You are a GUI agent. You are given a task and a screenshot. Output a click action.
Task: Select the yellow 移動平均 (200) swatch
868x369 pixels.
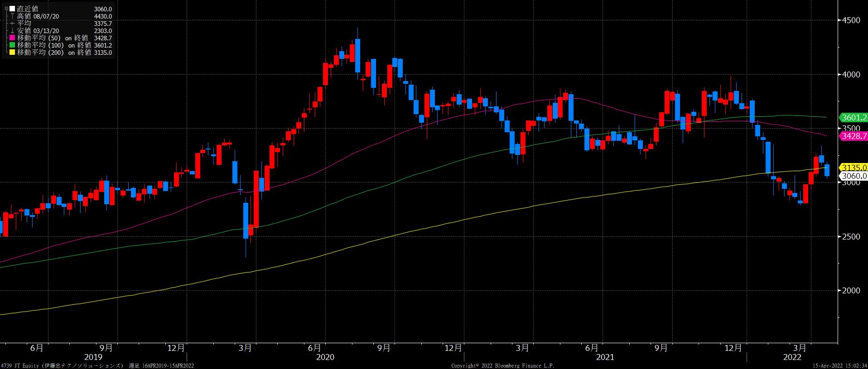coord(12,53)
